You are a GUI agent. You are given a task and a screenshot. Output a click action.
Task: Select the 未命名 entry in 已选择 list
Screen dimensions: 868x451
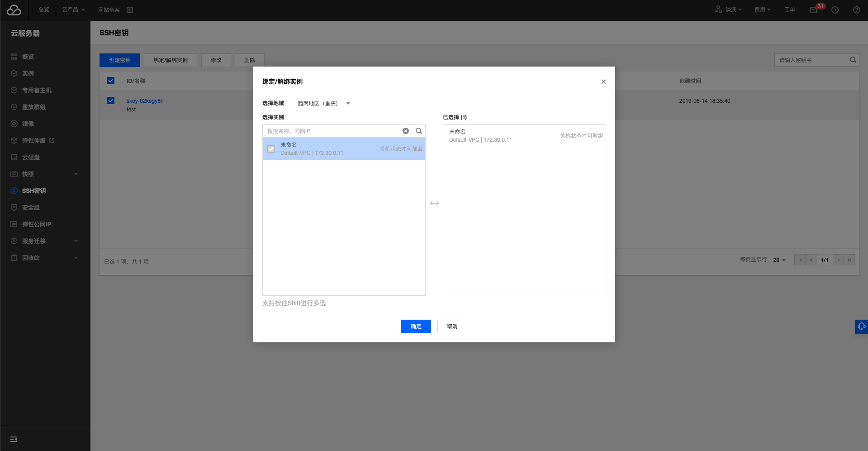524,135
